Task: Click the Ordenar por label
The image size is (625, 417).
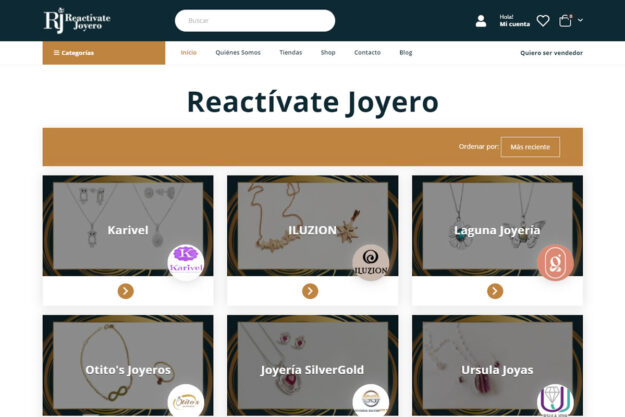Action: pos(478,146)
